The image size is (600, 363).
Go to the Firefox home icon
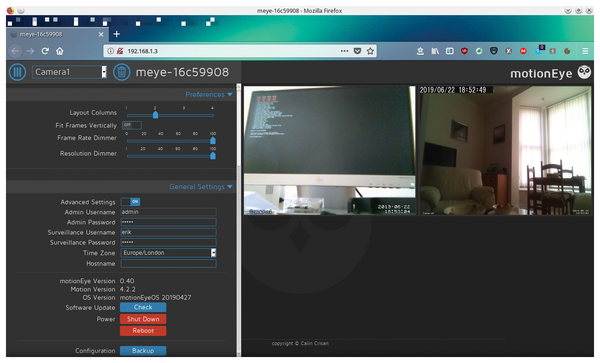[x=60, y=51]
